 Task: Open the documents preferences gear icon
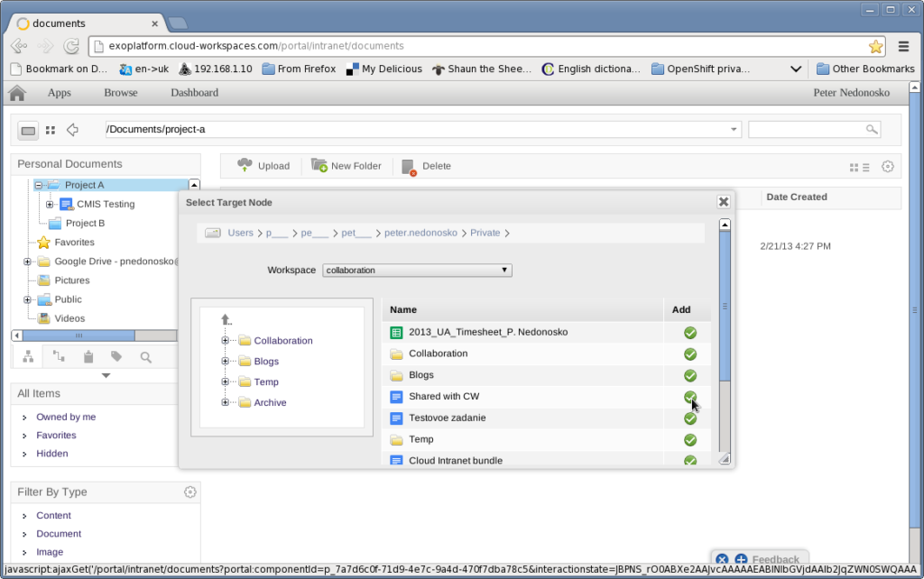(x=887, y=167)
